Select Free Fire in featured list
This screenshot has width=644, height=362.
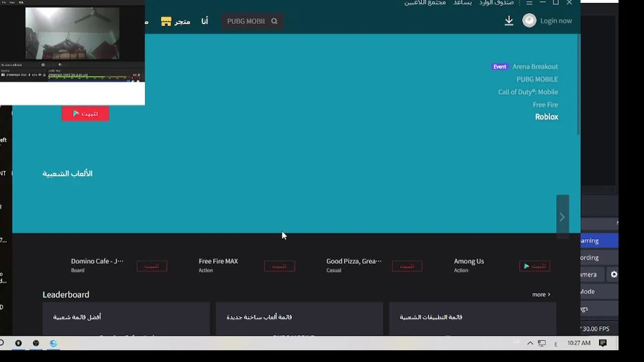tap(545, 105)
